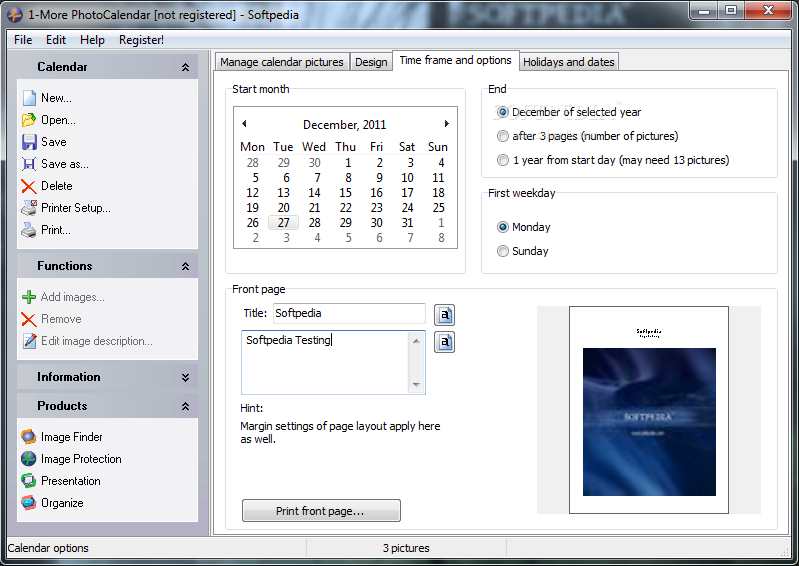Screen dimensions: 799x566
Task: Click the Image Protection link
Action: 81,459
